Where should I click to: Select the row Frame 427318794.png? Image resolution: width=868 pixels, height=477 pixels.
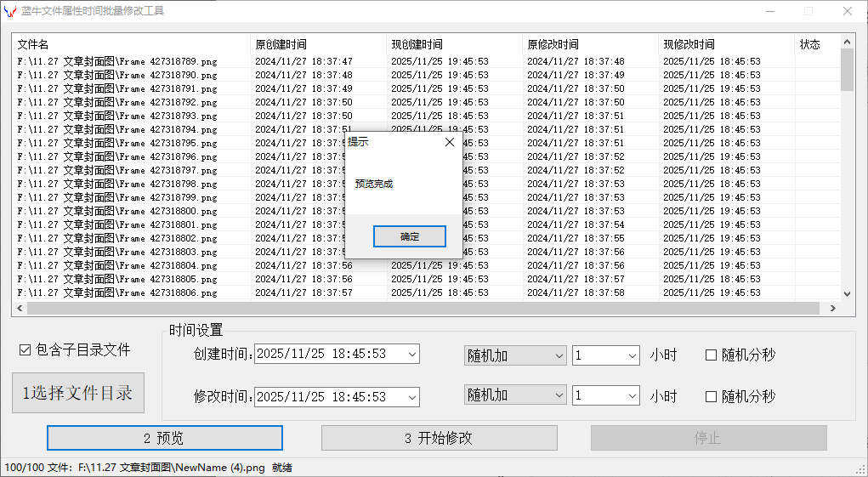pyautogui.click(x=426, y=129)
